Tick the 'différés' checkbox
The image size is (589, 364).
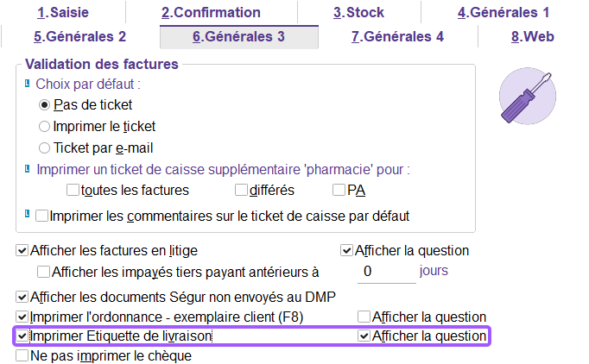pos(242,190)
